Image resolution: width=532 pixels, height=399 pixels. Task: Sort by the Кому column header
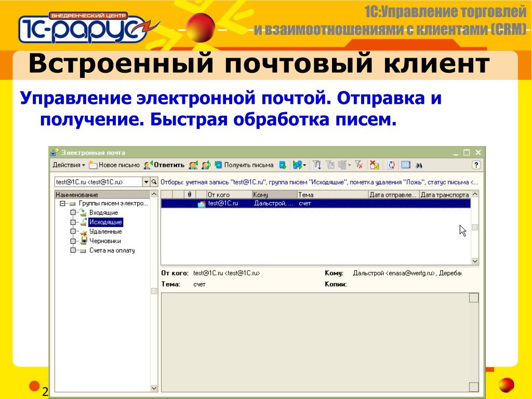(x=274, y=194)
